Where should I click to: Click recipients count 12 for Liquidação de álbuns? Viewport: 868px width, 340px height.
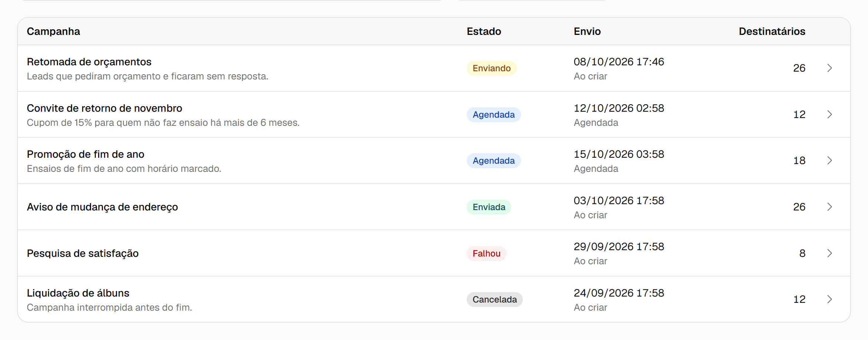[799, 299]
